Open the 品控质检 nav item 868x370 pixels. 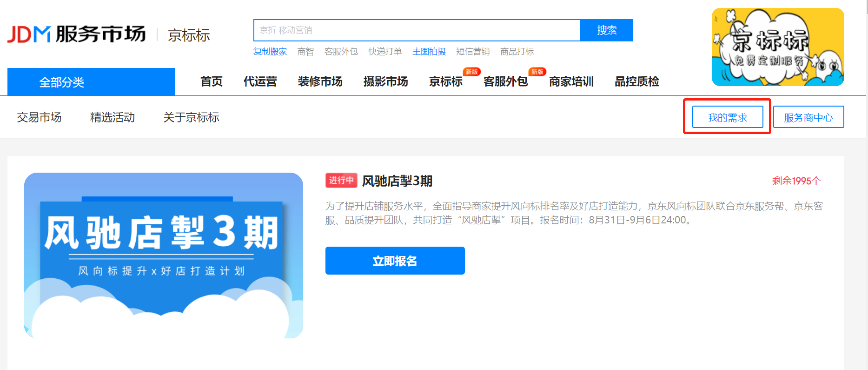637,81
